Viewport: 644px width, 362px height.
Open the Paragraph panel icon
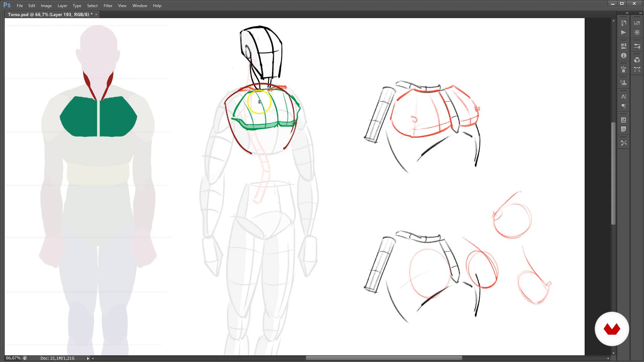point(624,106)
